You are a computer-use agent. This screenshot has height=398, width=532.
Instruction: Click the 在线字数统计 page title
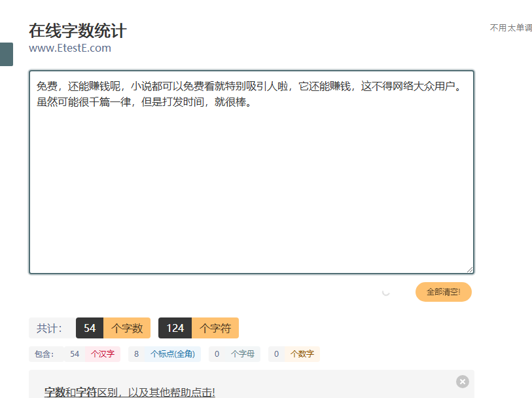click(x=78, y=31)
